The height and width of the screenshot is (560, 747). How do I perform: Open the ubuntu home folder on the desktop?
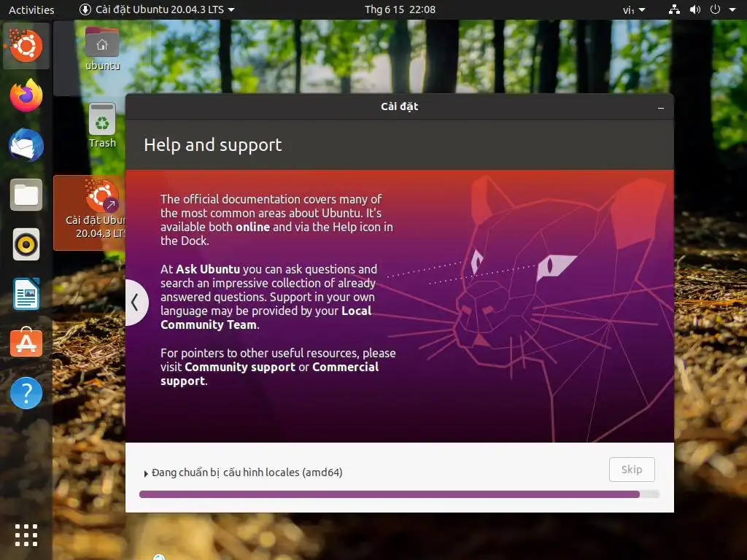point(102,50)
